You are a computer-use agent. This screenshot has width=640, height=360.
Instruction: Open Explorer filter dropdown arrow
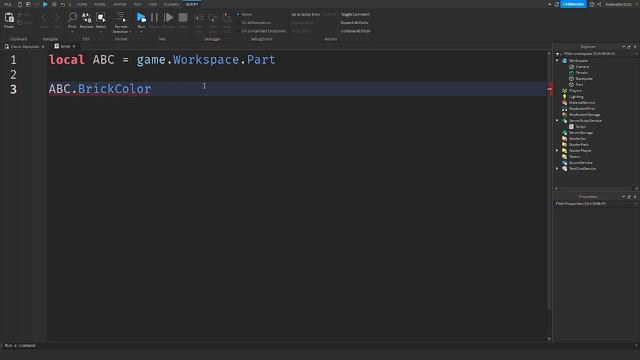pos(636,53)
